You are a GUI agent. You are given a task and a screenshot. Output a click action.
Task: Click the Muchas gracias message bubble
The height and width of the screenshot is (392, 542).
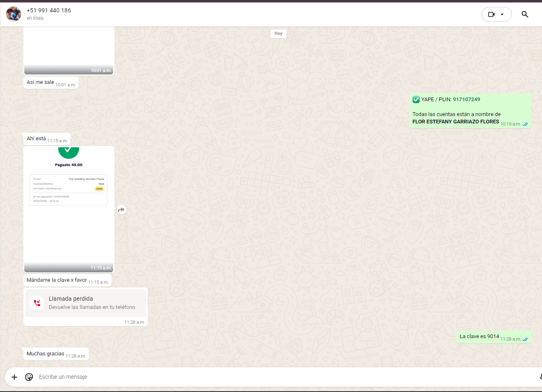[46, 354]
